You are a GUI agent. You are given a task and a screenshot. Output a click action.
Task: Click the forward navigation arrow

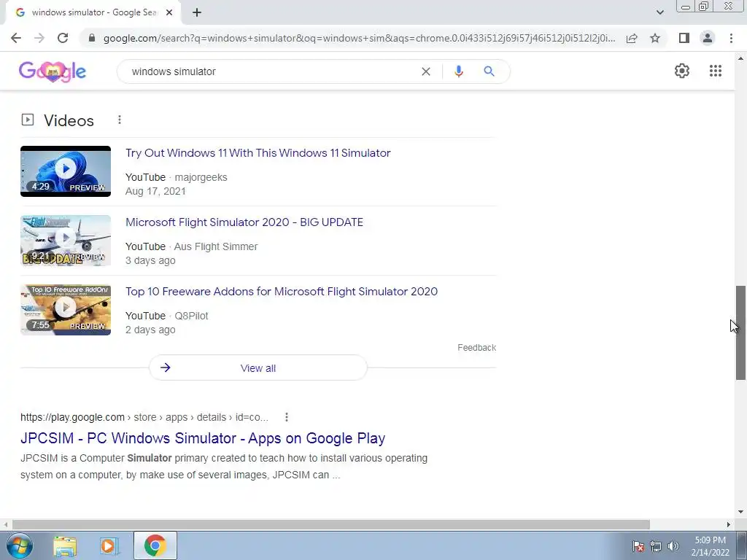(39, 38)
